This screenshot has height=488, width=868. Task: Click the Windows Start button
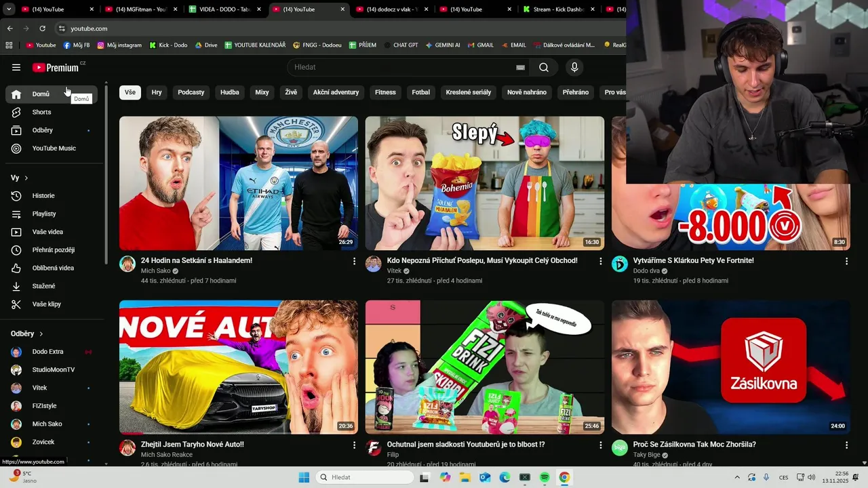pos(304,477)
